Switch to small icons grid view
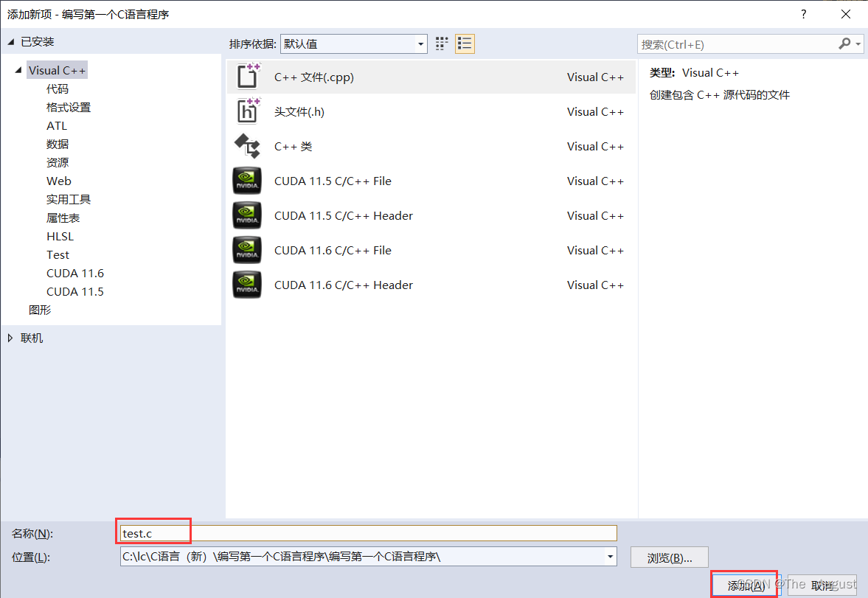 click(441, 44)
